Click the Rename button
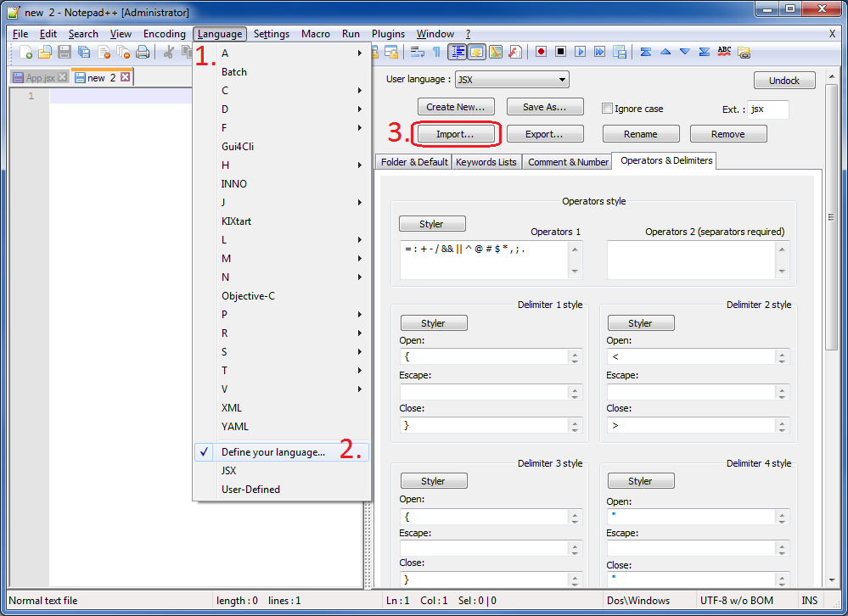Screen dimensions: 848x616 (x=641, y=134)
